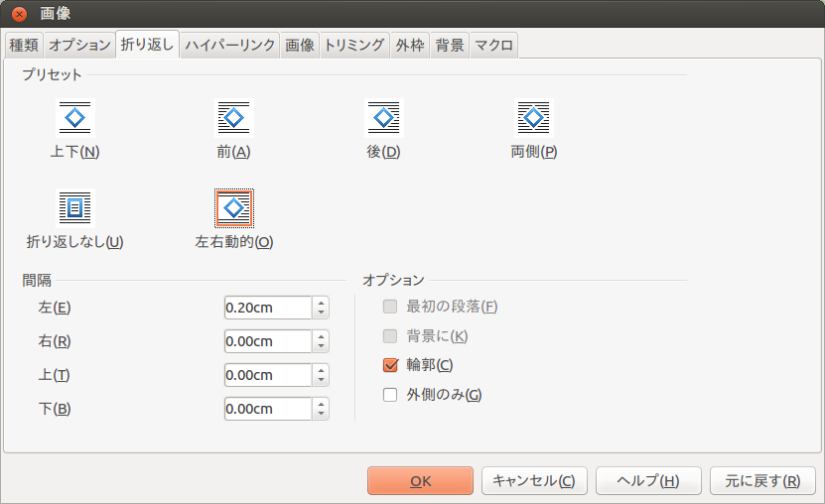Click the キャンセル(C) button
825x504 pixels.
(x=534, y=481)
